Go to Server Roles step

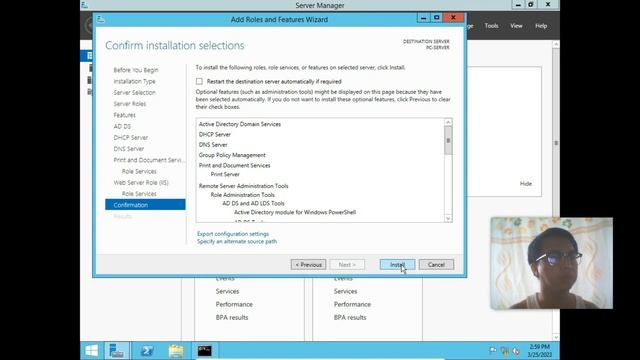pos(129,104)
